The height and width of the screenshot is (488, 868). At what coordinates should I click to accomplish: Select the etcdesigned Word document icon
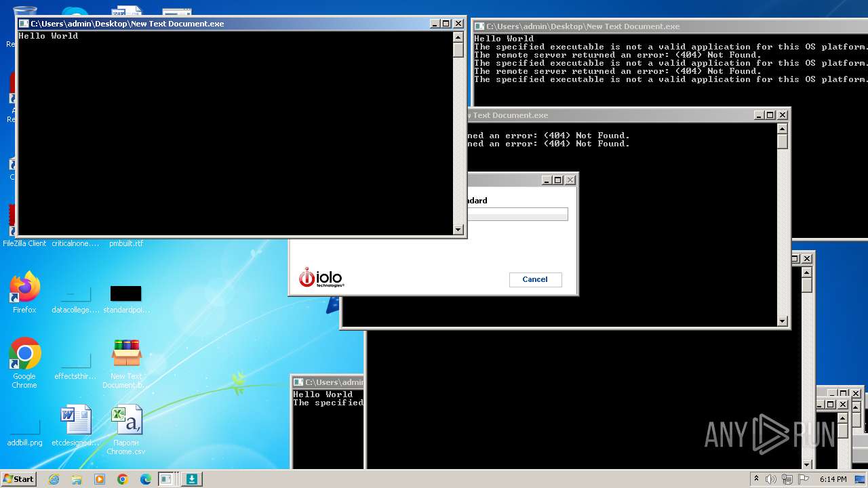pyautogui.click(x=75, y=425)
